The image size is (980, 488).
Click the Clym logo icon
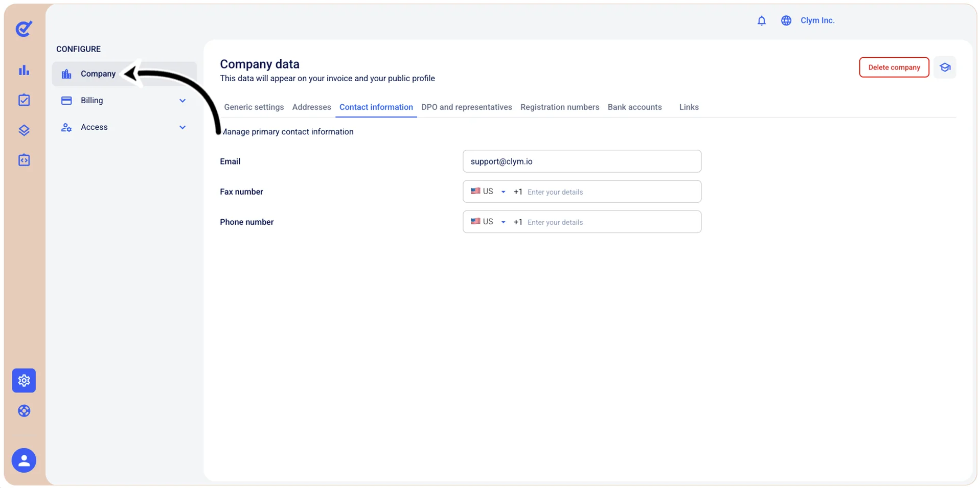click(x=24, y=29)
